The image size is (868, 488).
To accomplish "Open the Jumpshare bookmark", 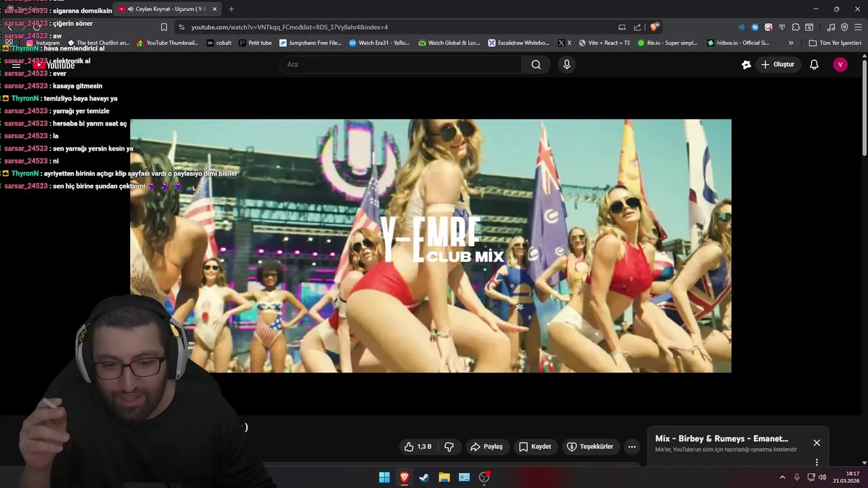I will [x=310, y=43].
